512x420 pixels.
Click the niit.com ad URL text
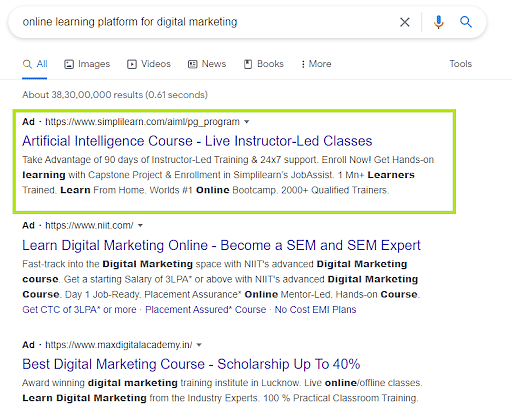tap(89, 226)
